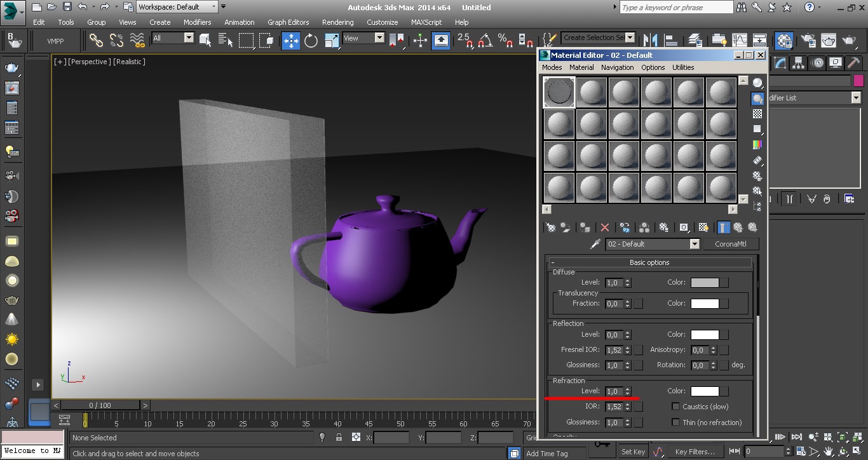Activate the Bind to Space Warp tool
Viewport: 868px width, 460px height.
[x=137, y=41]
